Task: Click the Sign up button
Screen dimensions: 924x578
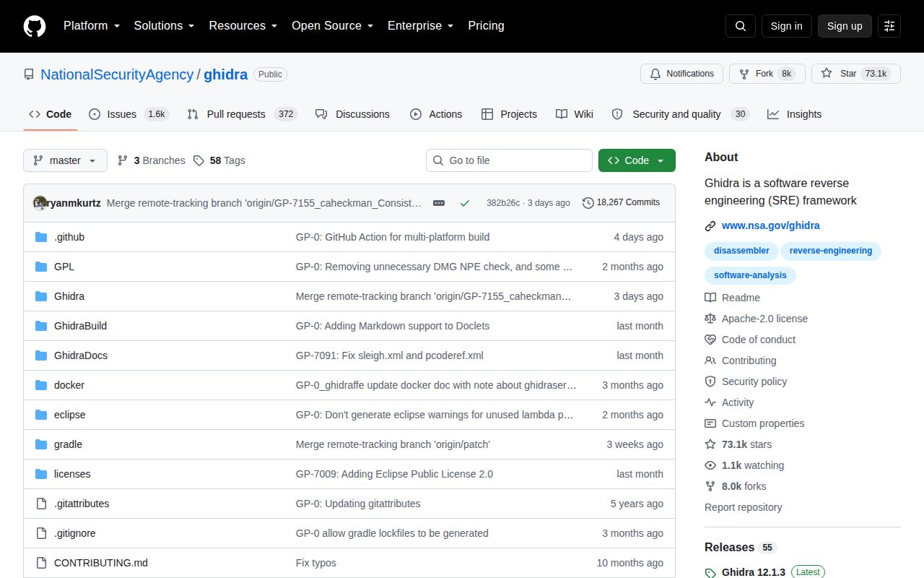Action: click(x=845, y=26)
